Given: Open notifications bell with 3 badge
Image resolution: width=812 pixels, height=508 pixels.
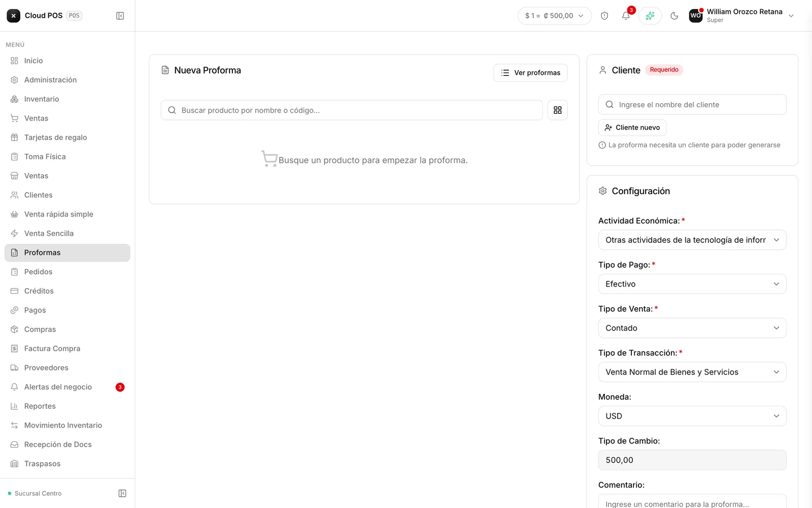Looking at the screenshot, I should point(626,16).
